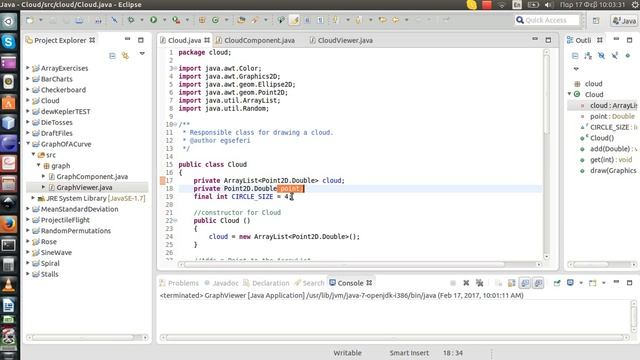Open the Problems tab

pyautogui.click(x=179, y=283)
